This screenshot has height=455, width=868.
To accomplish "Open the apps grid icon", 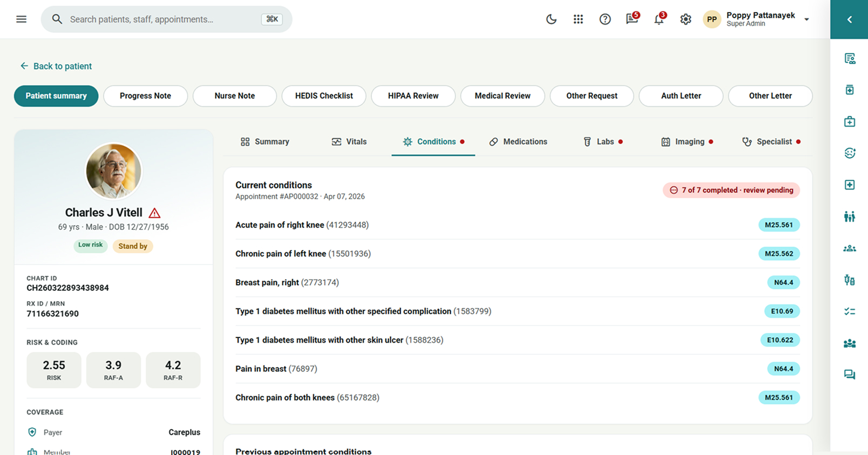I will click(578, 19).
